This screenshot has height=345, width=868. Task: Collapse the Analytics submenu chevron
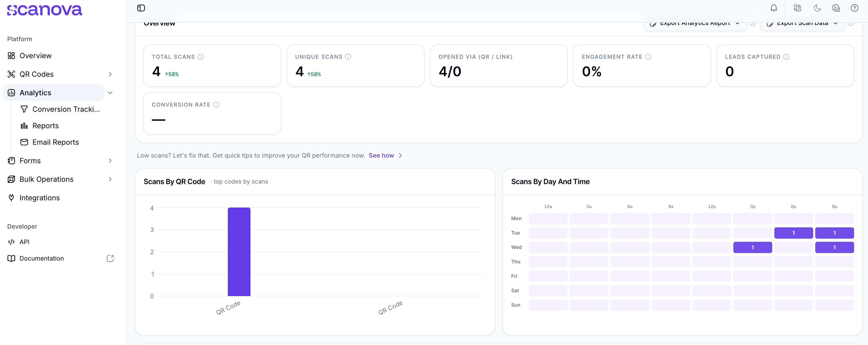click(110, 93)
